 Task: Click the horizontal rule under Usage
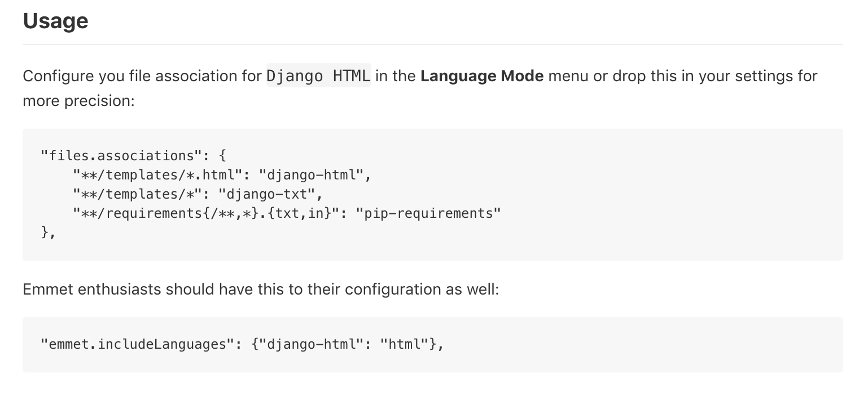pos(434,41)
